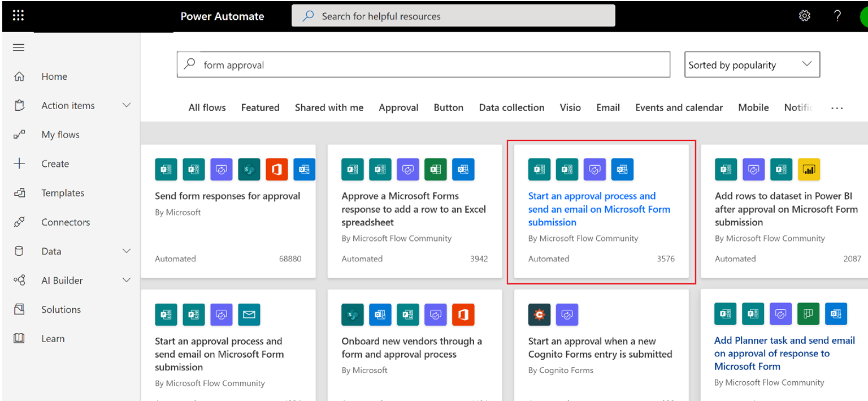Open Start an approval when new Cognito Forms entry template
Screen dimensions: 868x401
[600, 348]
